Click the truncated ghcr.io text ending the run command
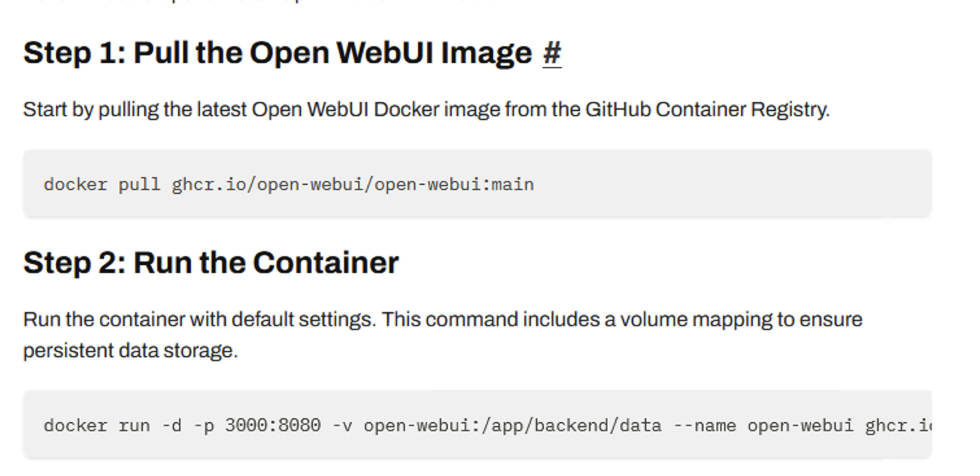The image size is (980, 476). coord(898,426)
